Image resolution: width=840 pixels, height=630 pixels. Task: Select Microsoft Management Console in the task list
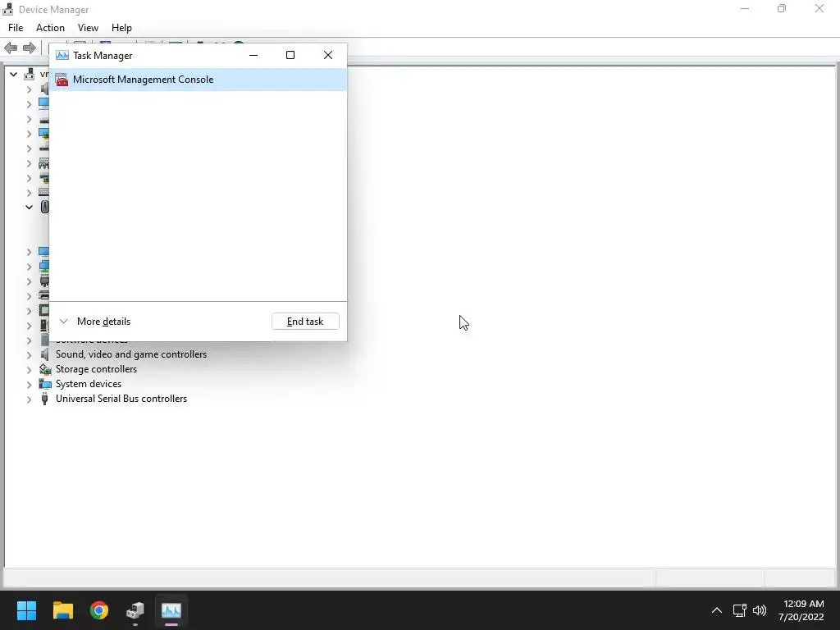coord(199,80)
